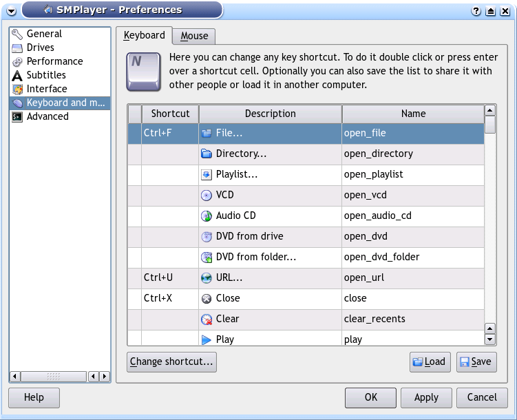The image size is (517, 420).
Task: Click the Cancel button
Action: [482, 397]
